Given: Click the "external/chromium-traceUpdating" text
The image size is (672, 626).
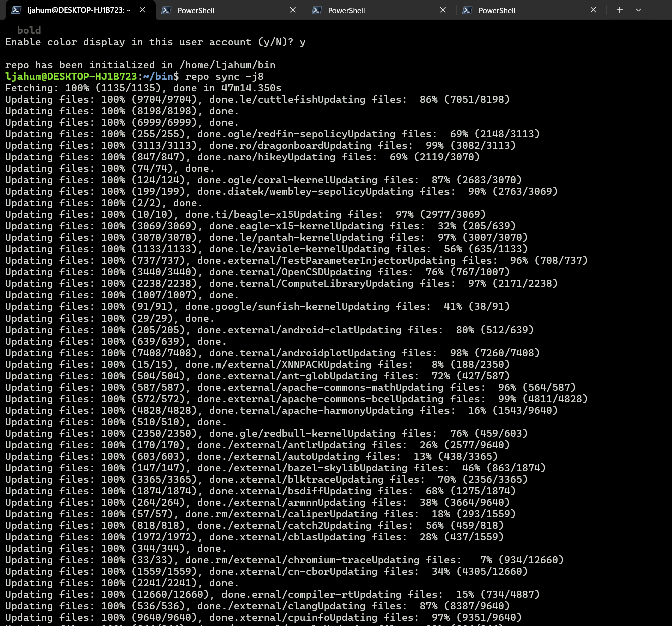Looking at the screenshot, I should pyautogui.click(x=326, y=560).
